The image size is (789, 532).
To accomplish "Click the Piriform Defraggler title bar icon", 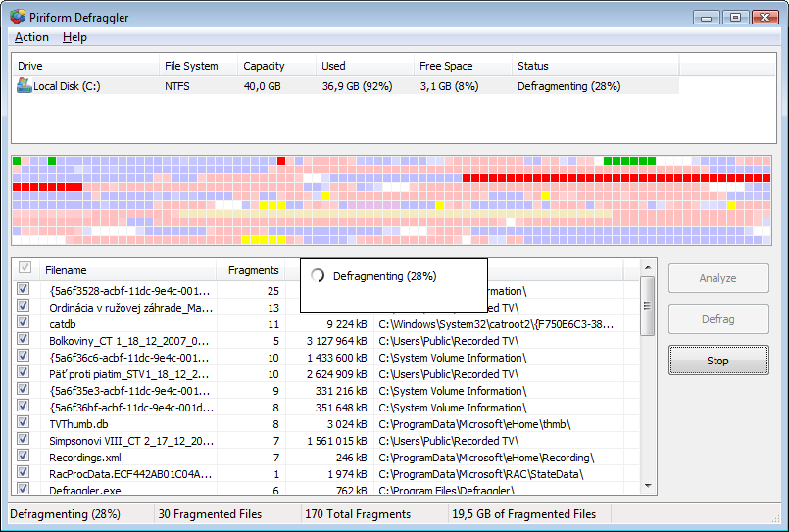I will tap(18, 16).
